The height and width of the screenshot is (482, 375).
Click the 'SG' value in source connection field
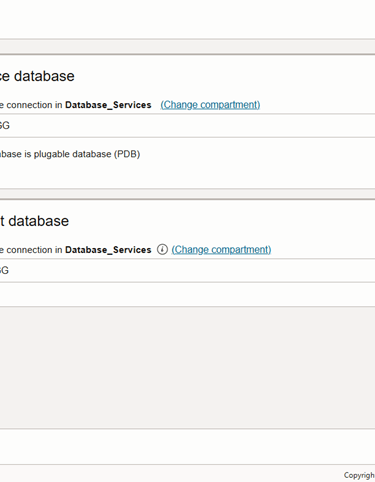[5, 126]
